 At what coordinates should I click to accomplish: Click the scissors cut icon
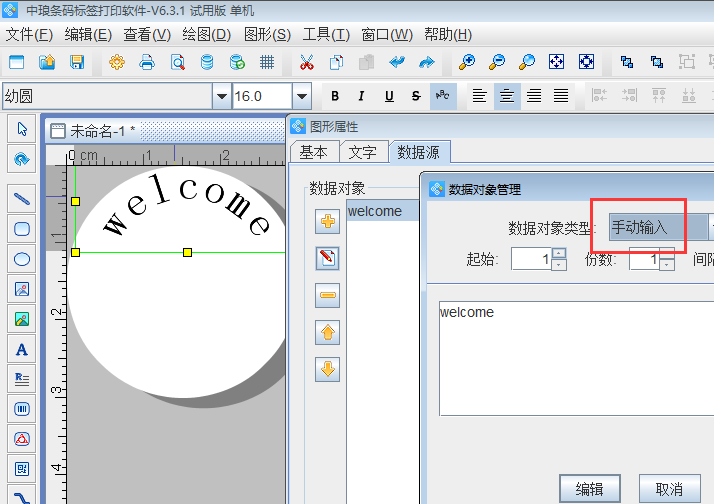(307, 62)
